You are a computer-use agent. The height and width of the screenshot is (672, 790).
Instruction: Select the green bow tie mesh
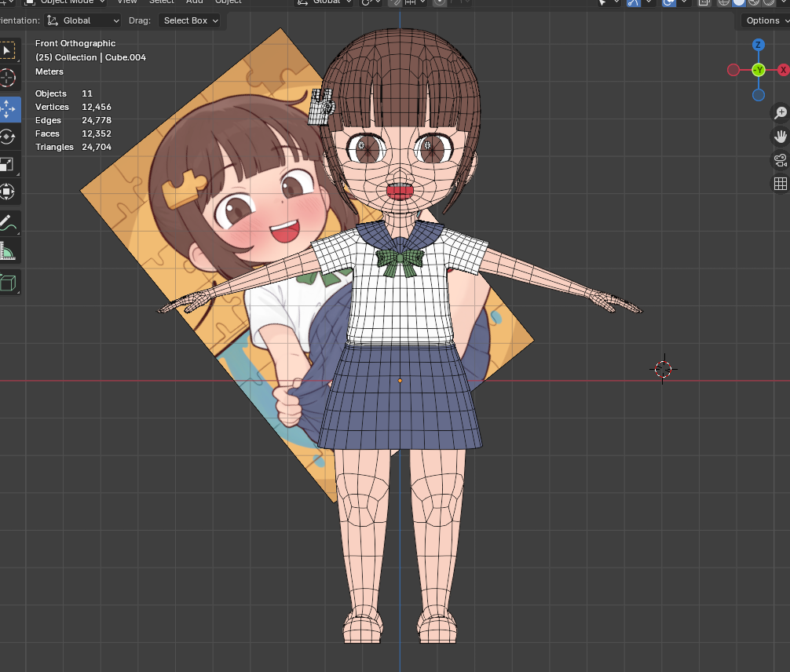400,261
